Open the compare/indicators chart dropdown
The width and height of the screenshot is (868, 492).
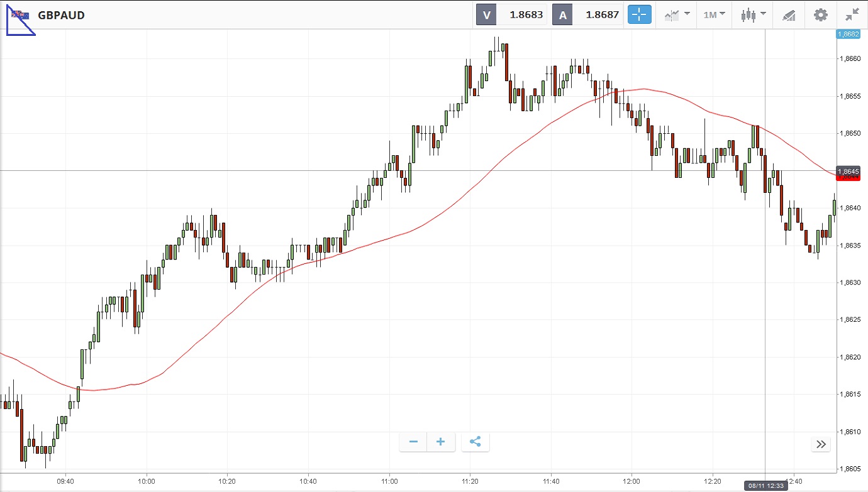coord(677,14)
